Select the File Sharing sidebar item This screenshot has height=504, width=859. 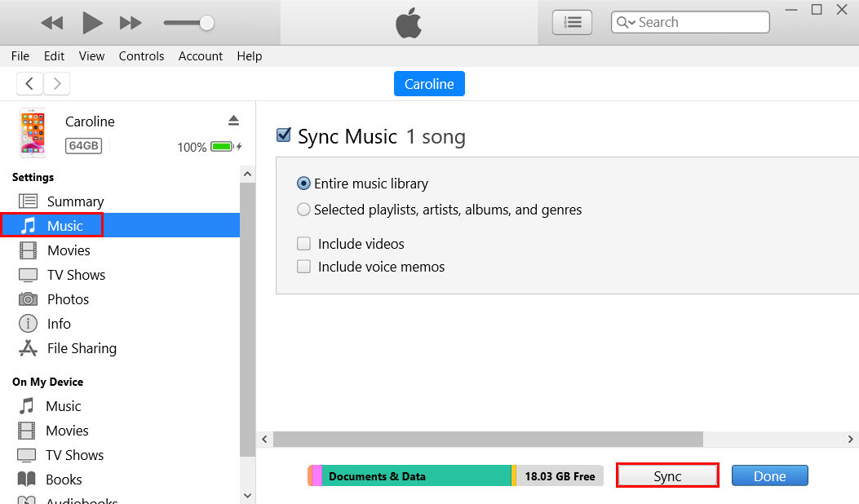pos(27,348)
